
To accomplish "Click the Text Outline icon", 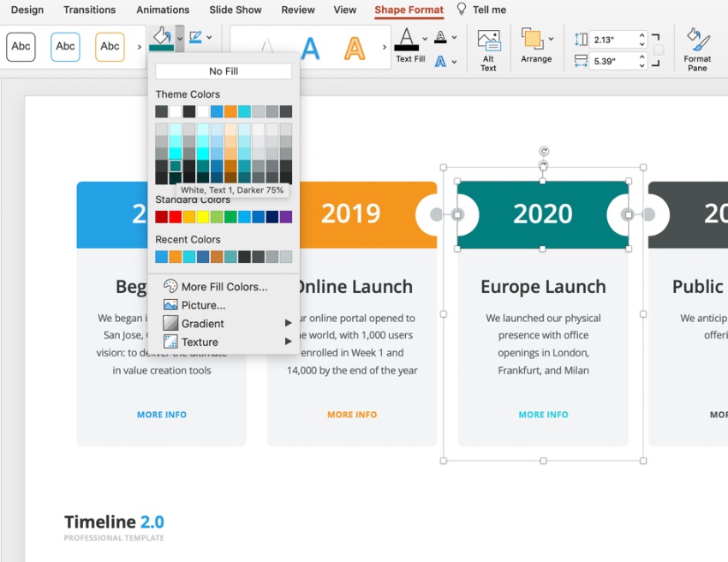I will 439,37.
